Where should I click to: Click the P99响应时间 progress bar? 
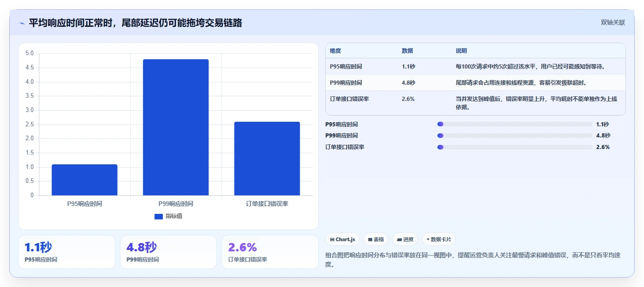click(x=515, y=136)
